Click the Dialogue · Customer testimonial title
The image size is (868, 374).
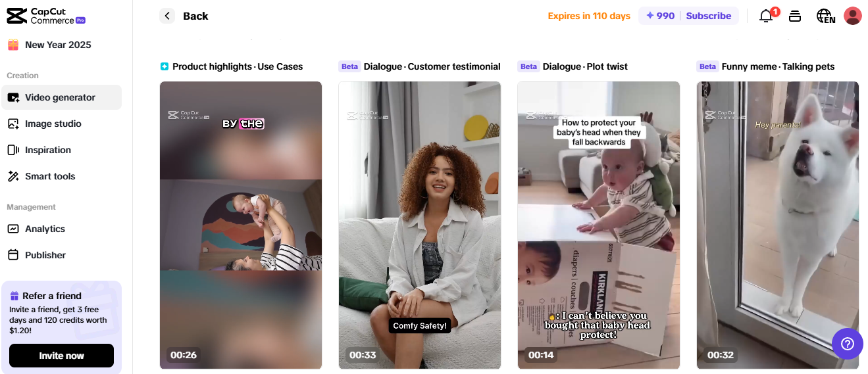pos(432,66)
